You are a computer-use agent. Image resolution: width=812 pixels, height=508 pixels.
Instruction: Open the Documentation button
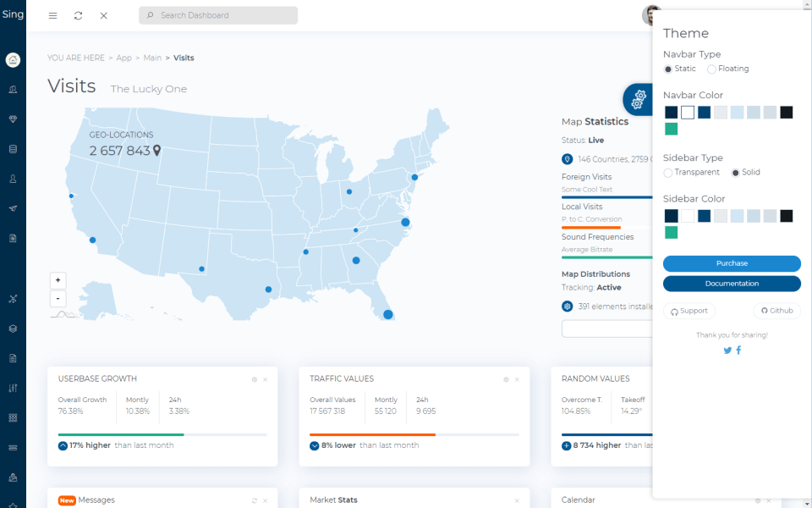tap(732, 284)
